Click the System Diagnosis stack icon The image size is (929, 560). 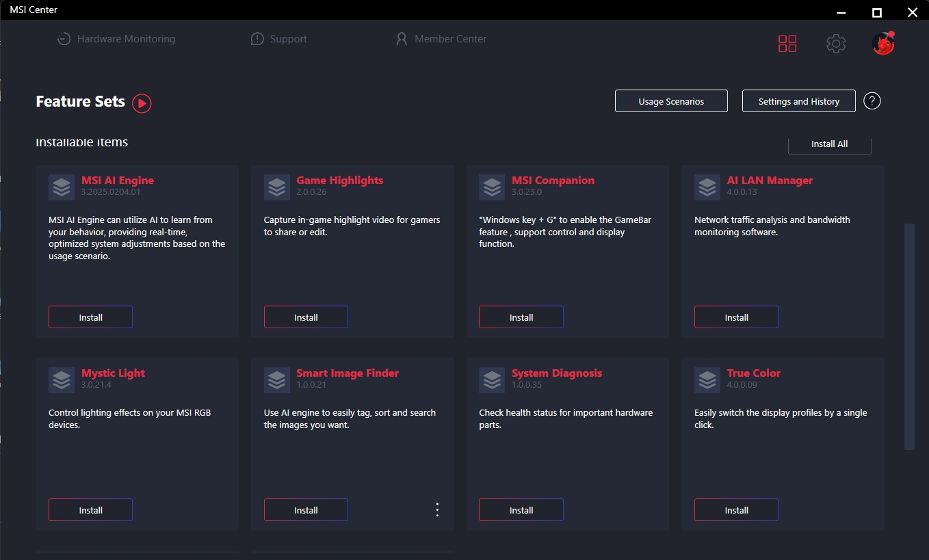click(492, 379)
